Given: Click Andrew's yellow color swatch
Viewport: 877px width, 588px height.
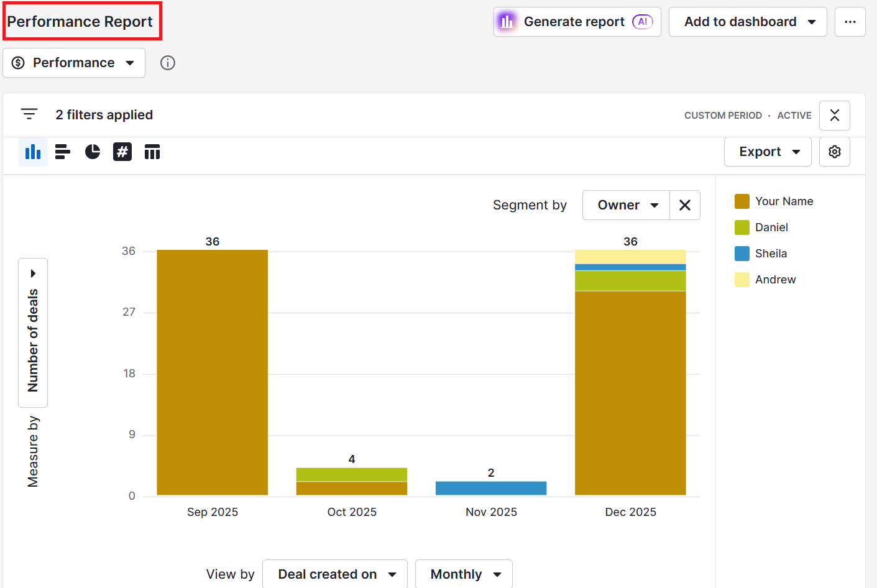Looking at the screenshot, I should tap(742, 280).
